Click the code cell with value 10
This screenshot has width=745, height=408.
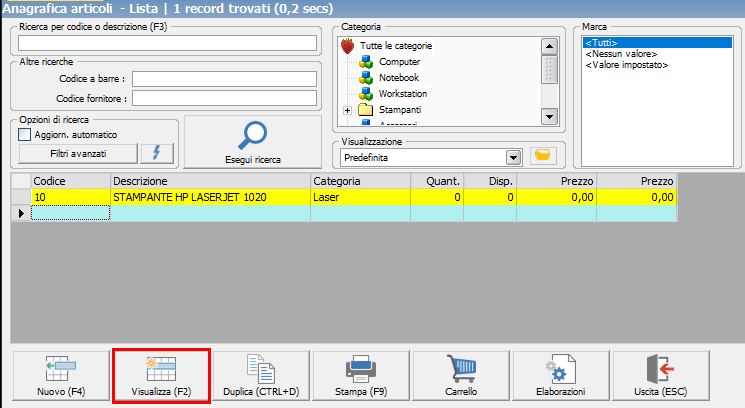tap(70, 197)
